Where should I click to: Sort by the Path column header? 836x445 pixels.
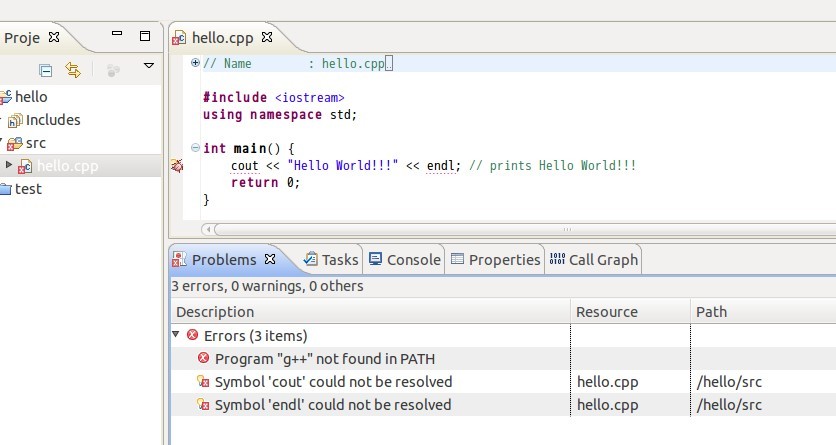coord(763,312)
